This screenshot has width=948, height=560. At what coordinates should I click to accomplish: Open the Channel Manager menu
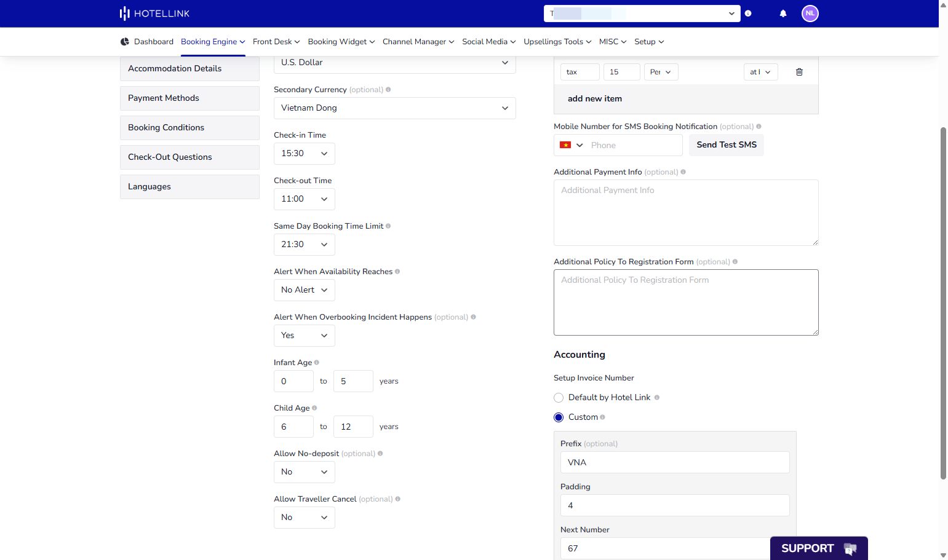point(418,42)
